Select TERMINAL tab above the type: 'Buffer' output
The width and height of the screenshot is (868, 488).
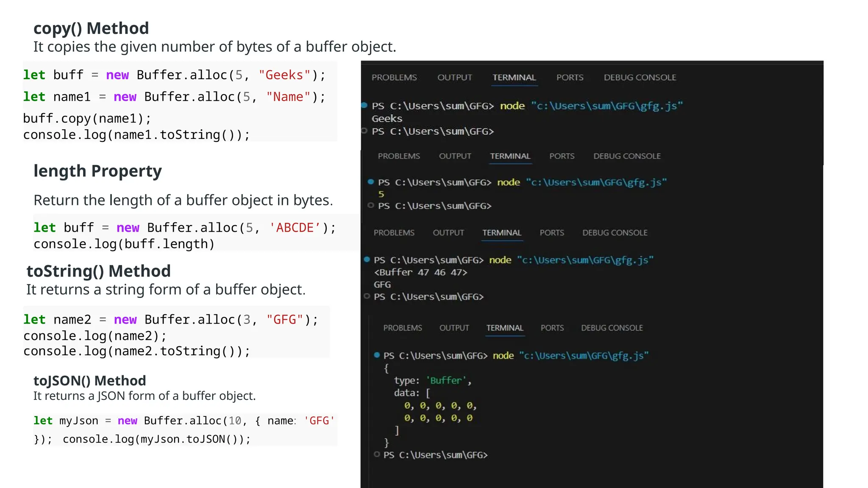(x=505, y=328)
